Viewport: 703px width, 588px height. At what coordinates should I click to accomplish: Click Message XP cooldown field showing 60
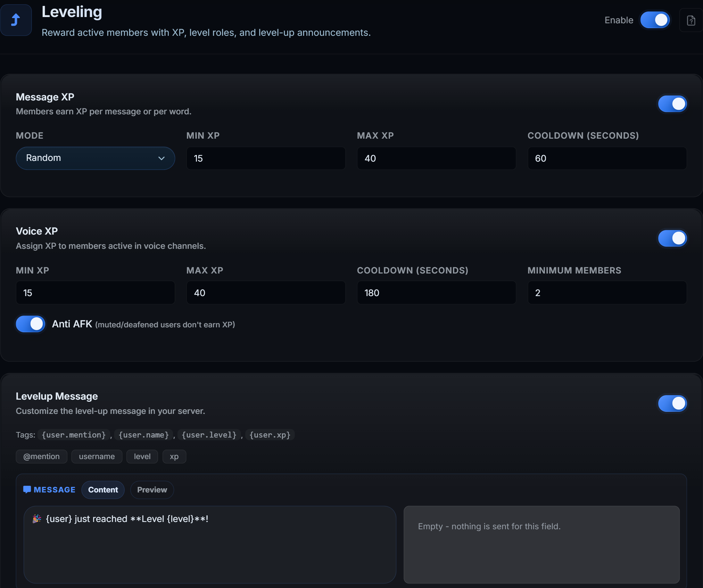click(607, 158)
